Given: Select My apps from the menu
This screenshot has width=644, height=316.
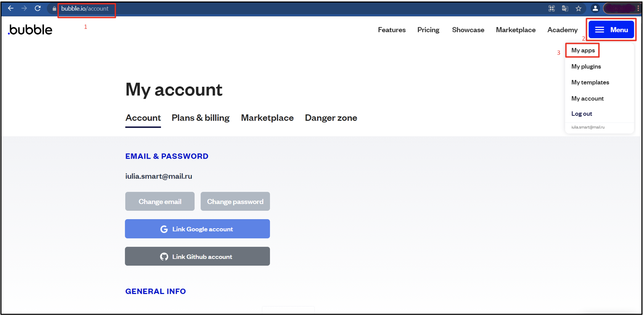Looking at the screenshot, I should click(583, 50).
